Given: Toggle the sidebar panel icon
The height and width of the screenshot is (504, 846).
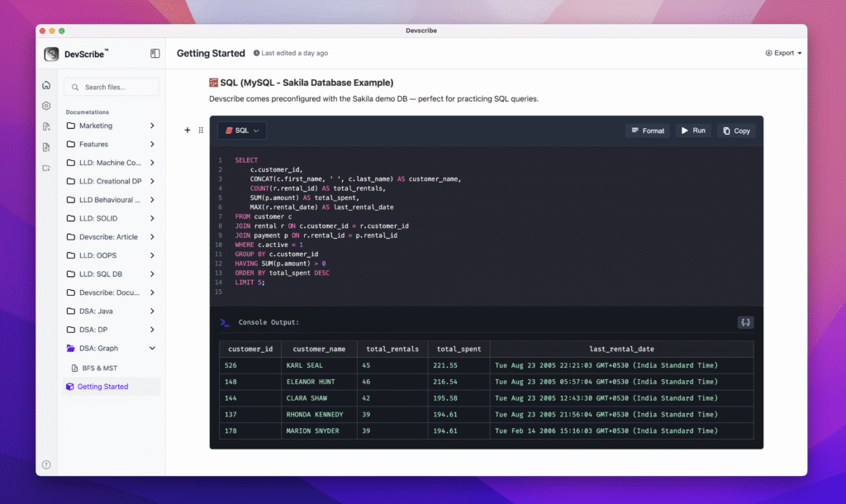Looking at the screenshot, I should pos(154,54).
